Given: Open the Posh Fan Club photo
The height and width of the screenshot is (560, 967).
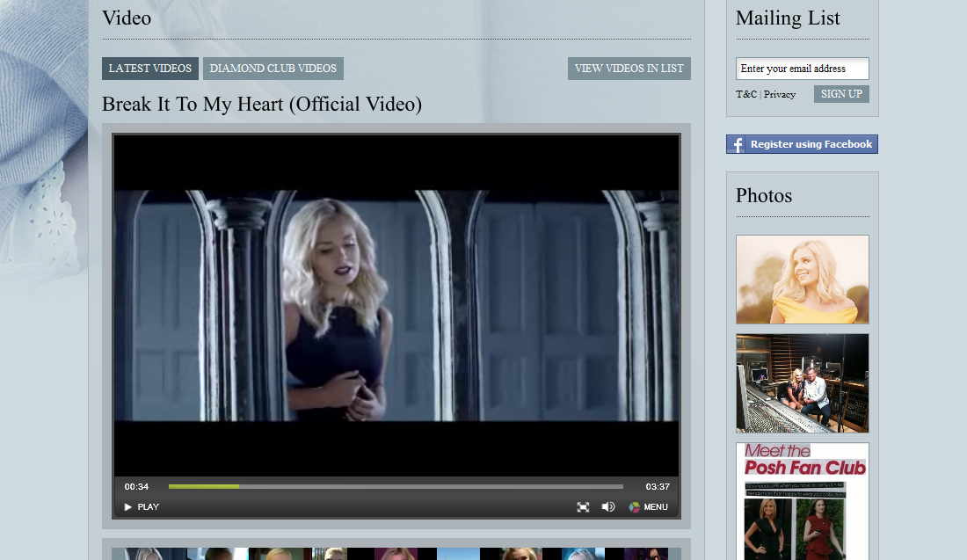Looking at the screenshot, I should coord(803,501).
